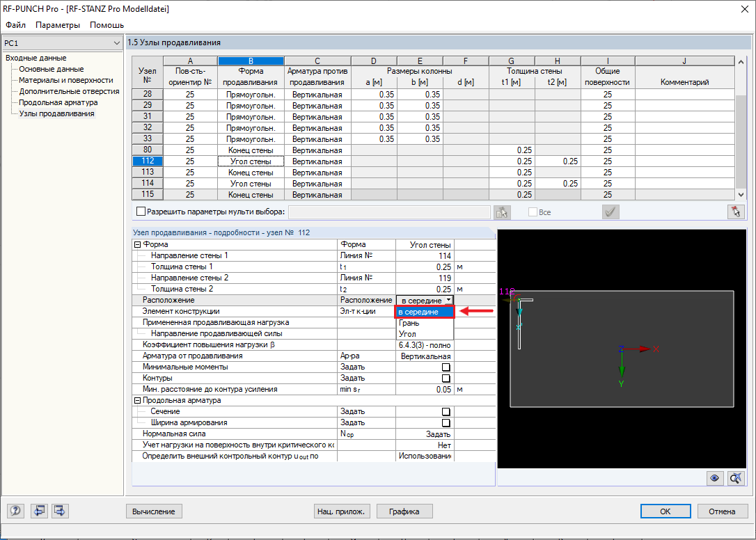
Task: Select 'Материалы и поверхности' in navigator
Action: [x=66, y=80]
